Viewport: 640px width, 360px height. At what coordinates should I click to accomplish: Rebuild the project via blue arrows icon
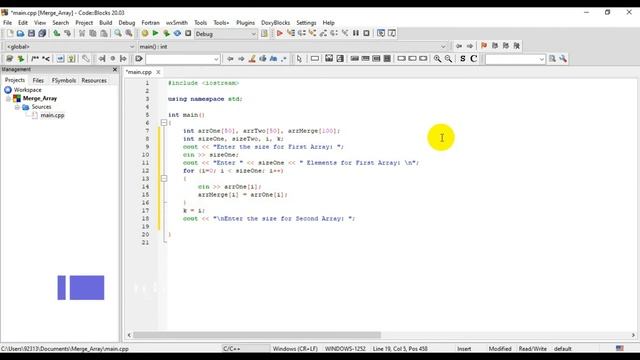point(177,33)
